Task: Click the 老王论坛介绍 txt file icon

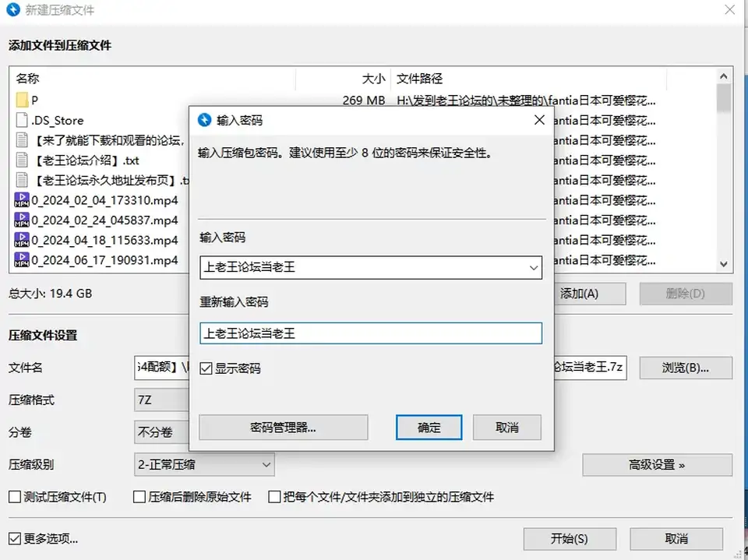Action: coord(22,160)
